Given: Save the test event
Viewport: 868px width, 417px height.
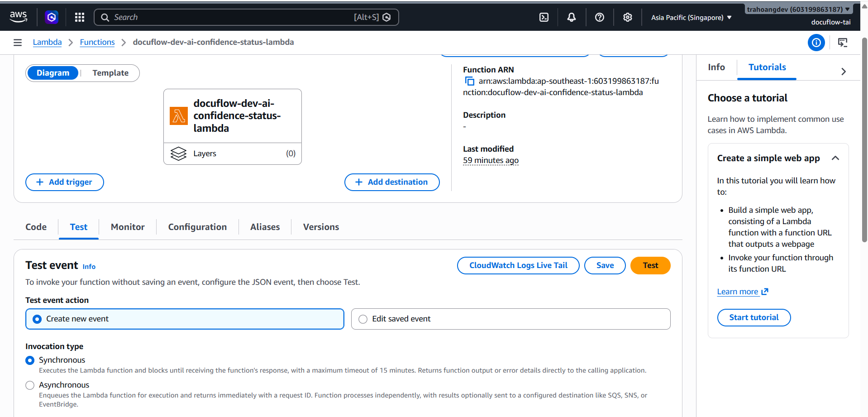Looking at the screenshot, I should click(x=605, y=265).
